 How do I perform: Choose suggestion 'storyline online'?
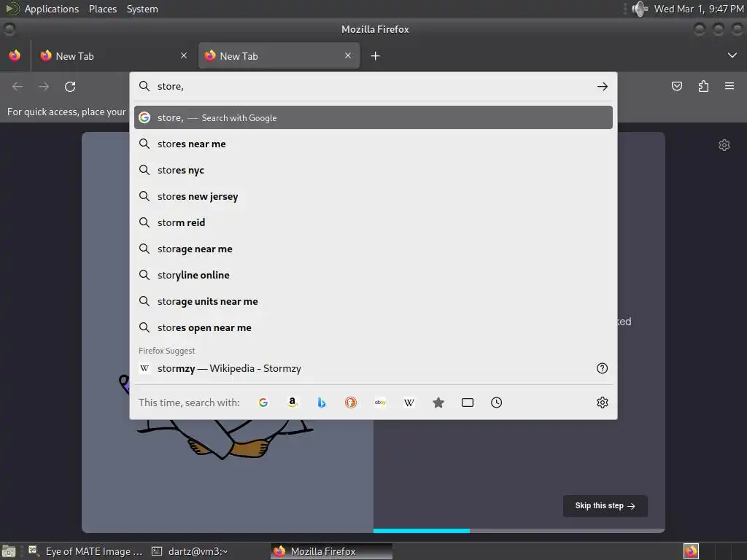pyautogui.click(x=373, y=275)
